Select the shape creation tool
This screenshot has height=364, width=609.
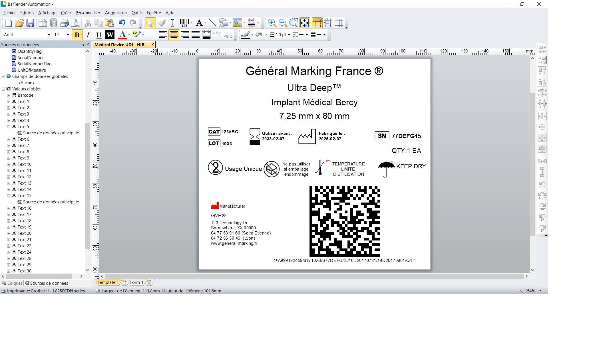click(x=223, y=23)
